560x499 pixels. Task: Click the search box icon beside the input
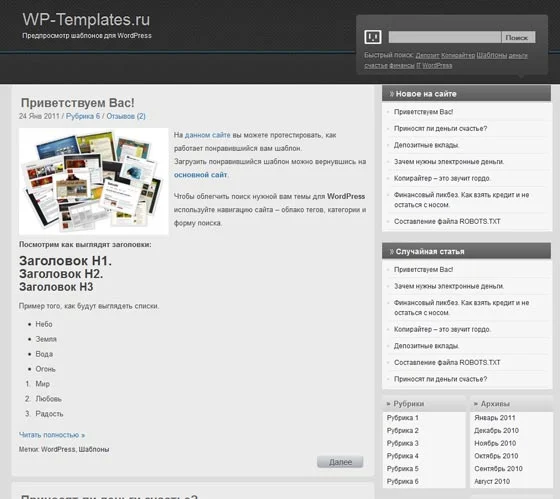tap(372, 37)
